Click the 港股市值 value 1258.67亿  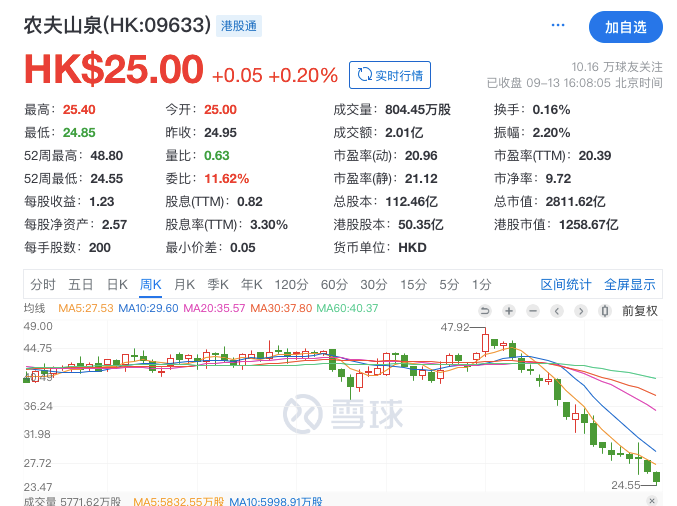pyautogui.click(x=589, y=225)
